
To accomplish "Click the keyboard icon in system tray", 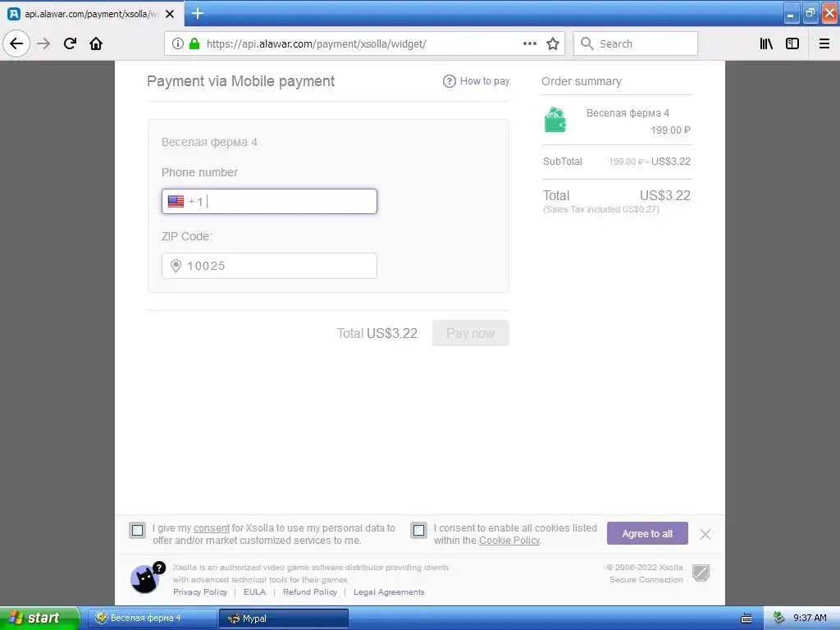I will tap(746, 619).
